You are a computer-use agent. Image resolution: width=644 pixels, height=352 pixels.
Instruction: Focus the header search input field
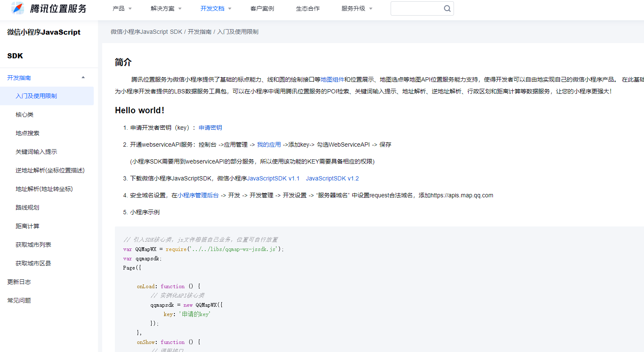[422, 8]
